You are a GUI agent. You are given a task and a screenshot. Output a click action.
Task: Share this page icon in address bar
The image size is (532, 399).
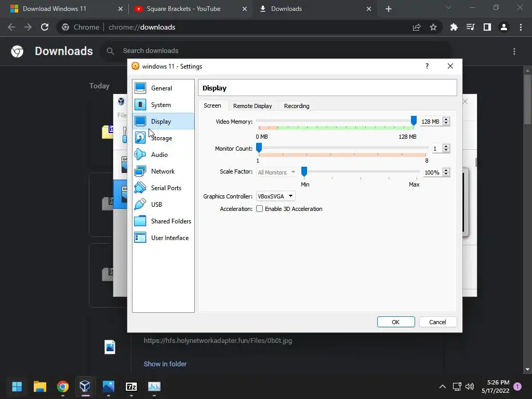417,27
